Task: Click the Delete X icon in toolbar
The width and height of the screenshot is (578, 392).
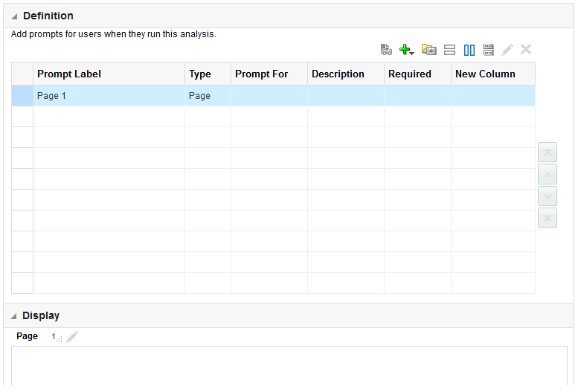Action: pos(526,50)
